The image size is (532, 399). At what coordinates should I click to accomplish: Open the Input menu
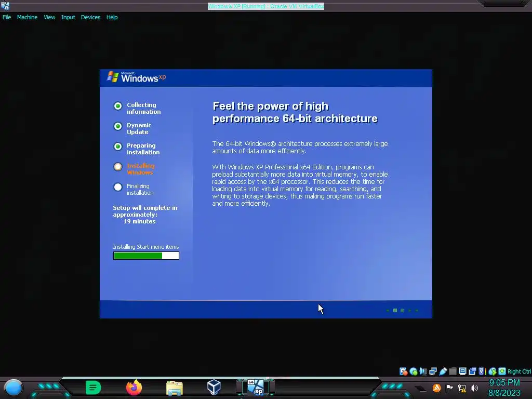click(x=68, y=17)
